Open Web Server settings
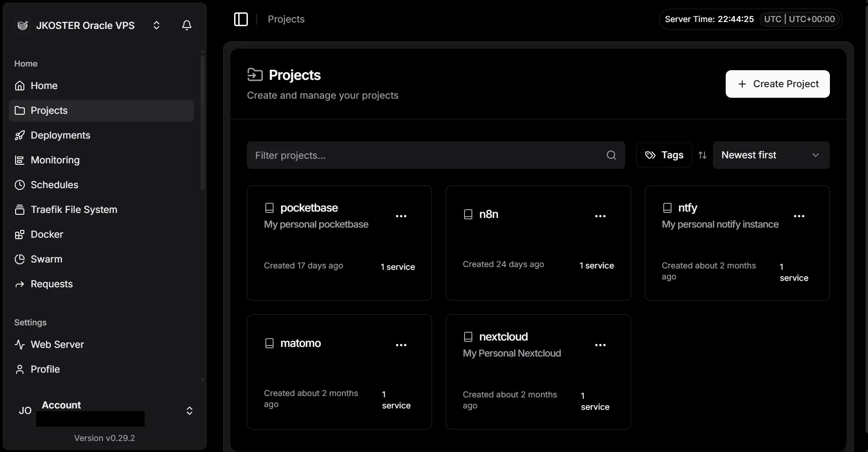Image resolution: width=868 pixels, height=452 pixels. (x=101, y=345)
